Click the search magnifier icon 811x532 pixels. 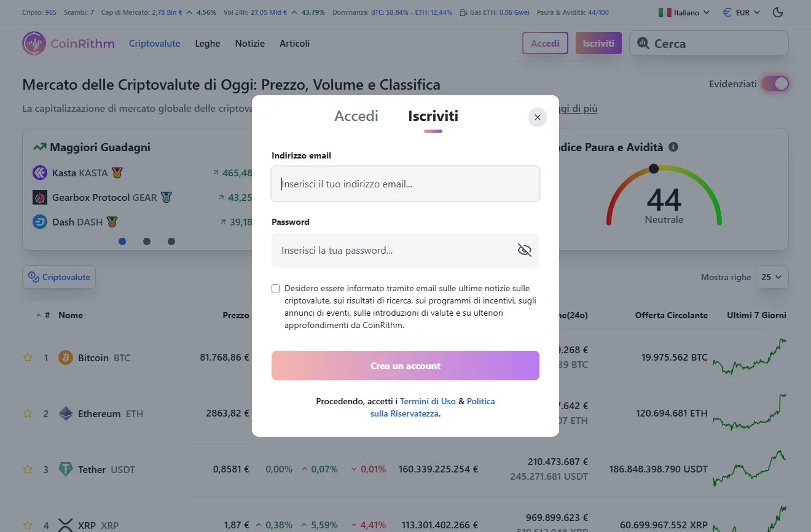[643, 43]
